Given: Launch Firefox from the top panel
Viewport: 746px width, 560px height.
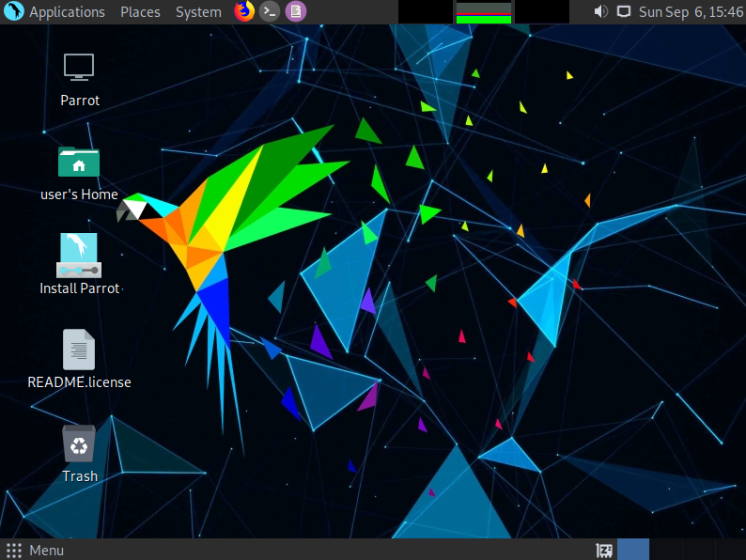Looking at the screenshot, I should [x=244, y=11].
